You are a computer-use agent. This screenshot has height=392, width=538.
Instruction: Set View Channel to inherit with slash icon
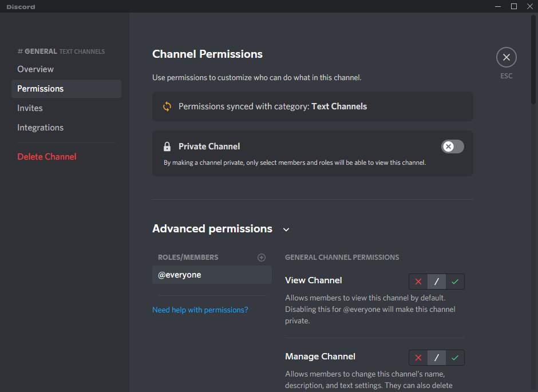pyautogui.click(x=436, y=281)
